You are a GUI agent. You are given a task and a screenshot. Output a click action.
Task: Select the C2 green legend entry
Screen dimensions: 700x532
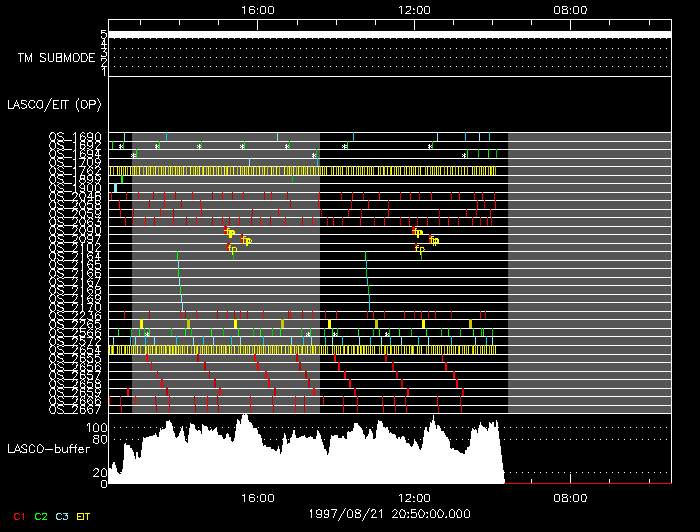[x=41, y=516]
